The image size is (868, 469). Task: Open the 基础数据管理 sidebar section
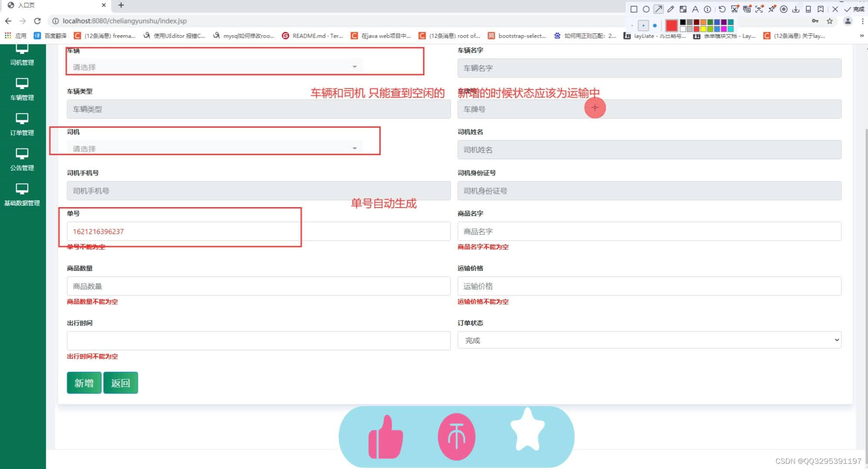(22, 195)
